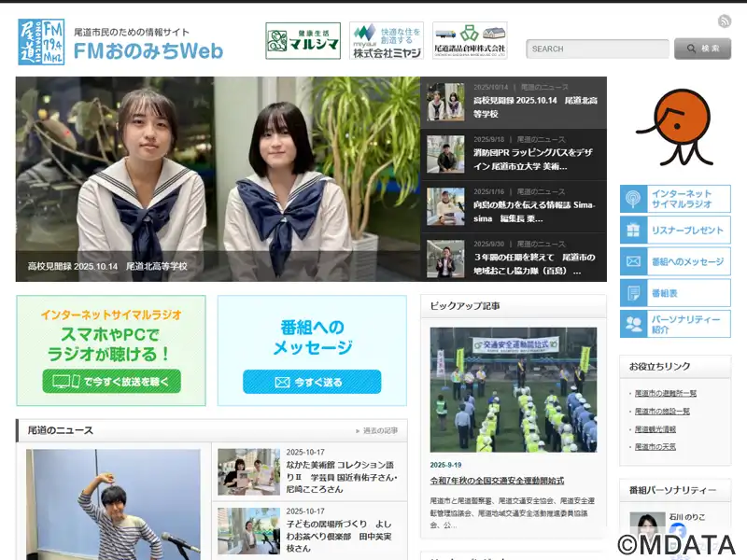The width and height of the screenshot is (747, 560).
Task: Click 今すぐ放送を聴く green button
Action: tap(111, 382)
